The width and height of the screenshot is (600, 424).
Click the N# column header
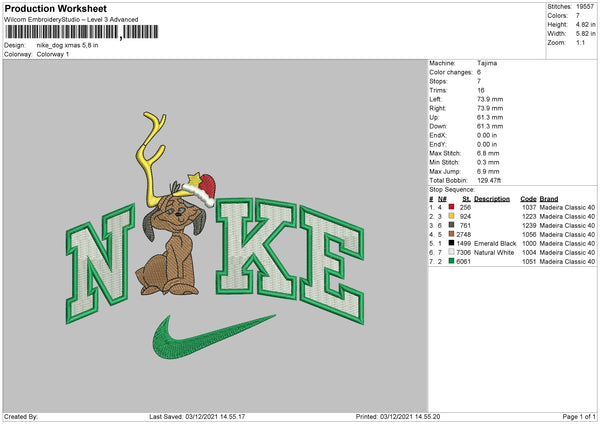tap(442, 199)
